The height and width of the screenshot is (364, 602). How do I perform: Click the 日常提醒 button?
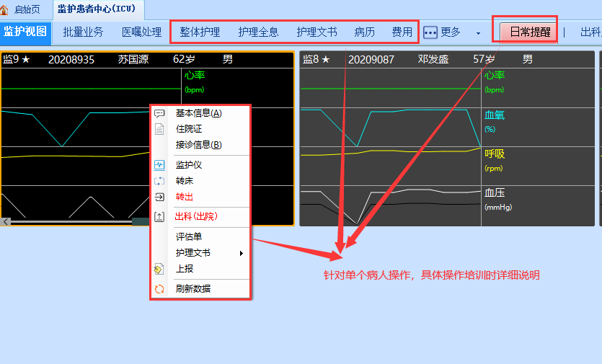pyautogui.click(x=529, y=32)
